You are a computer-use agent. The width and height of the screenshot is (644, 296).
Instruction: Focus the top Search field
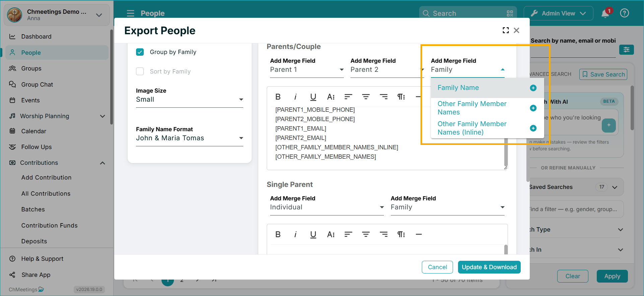coord(468,13)
